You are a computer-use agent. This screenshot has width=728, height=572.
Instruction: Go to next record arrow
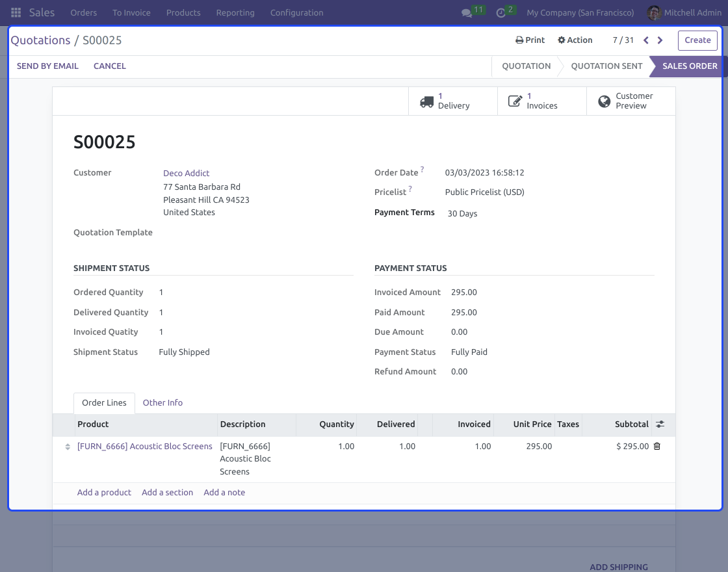point(660,40)
